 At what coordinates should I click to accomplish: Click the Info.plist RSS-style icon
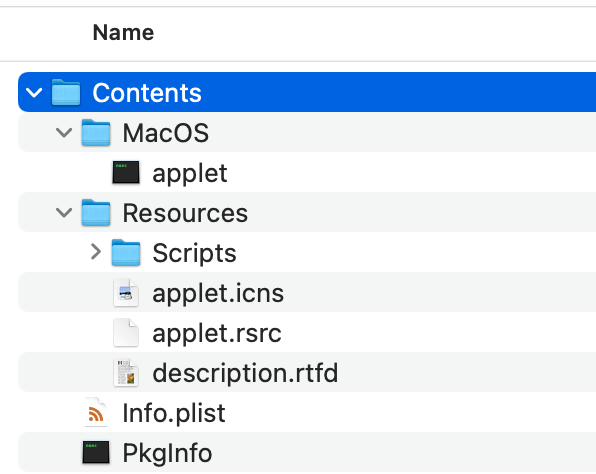(96, 412)
